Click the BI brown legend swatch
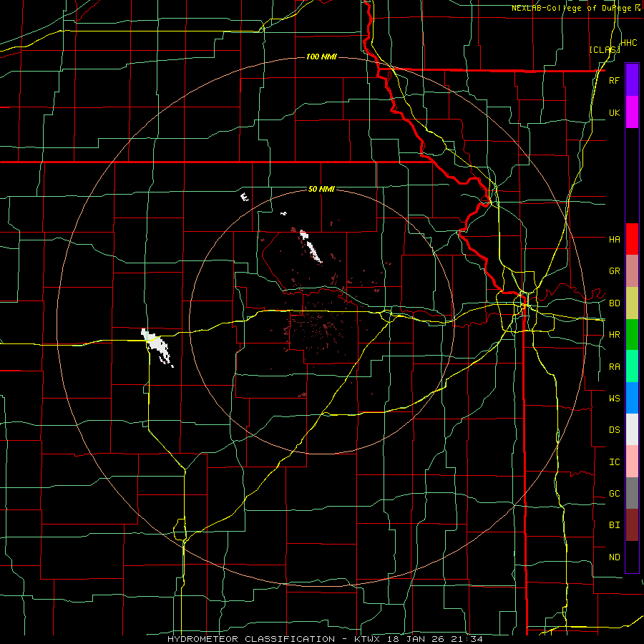This screenshot has width=644, height=644. click(632, 525)
